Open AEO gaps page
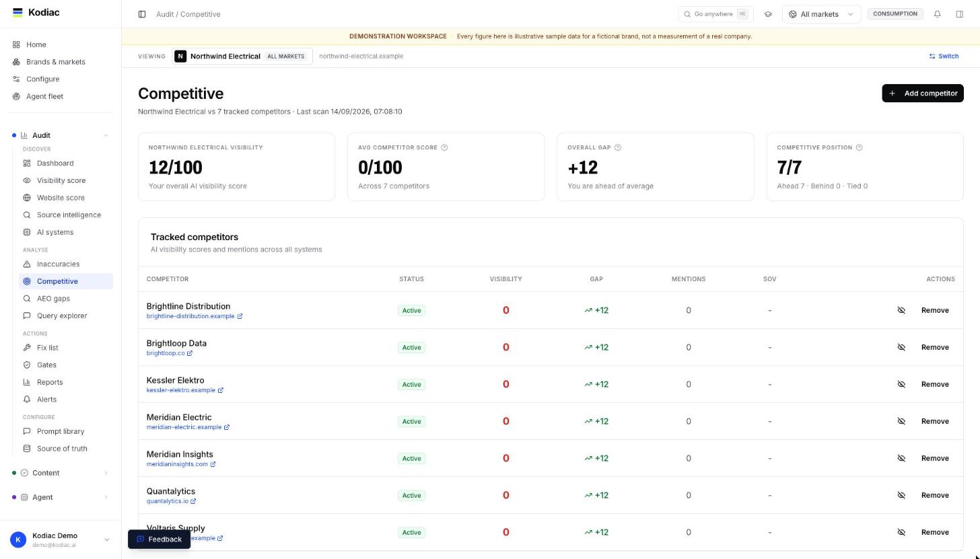 (66, 299)
